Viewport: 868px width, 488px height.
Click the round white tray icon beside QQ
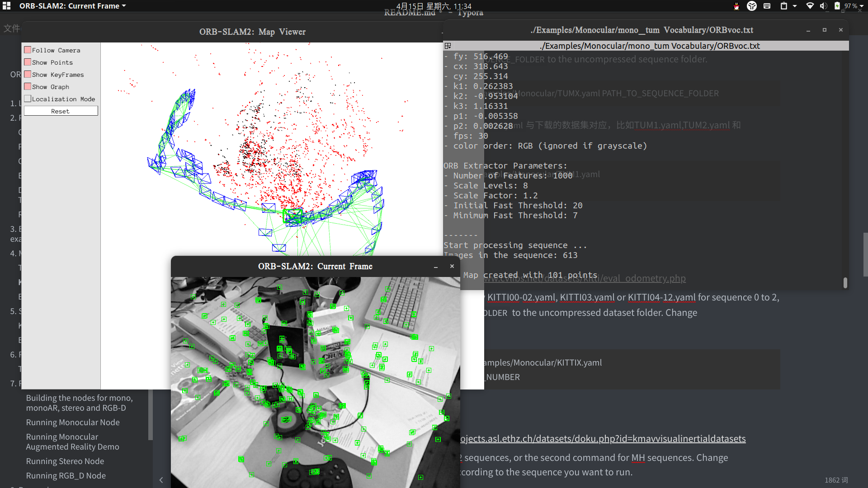pos(752,6)
